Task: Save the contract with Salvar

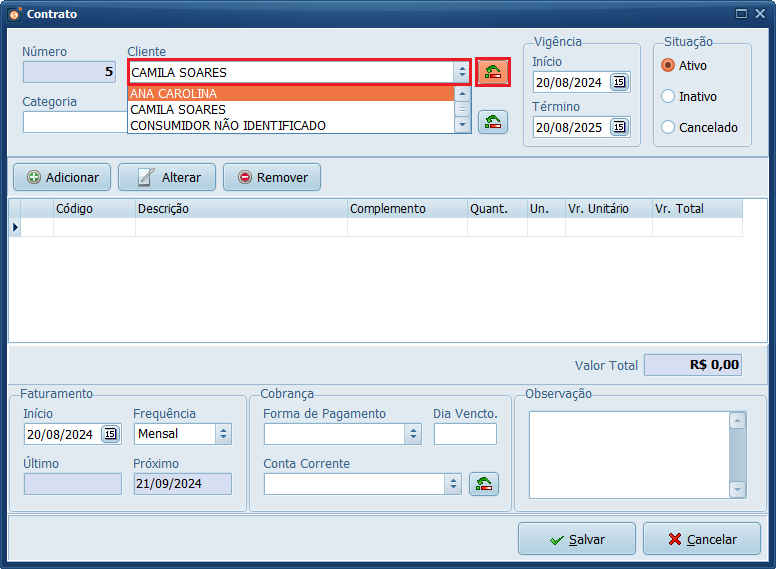Action: (577, 539)
